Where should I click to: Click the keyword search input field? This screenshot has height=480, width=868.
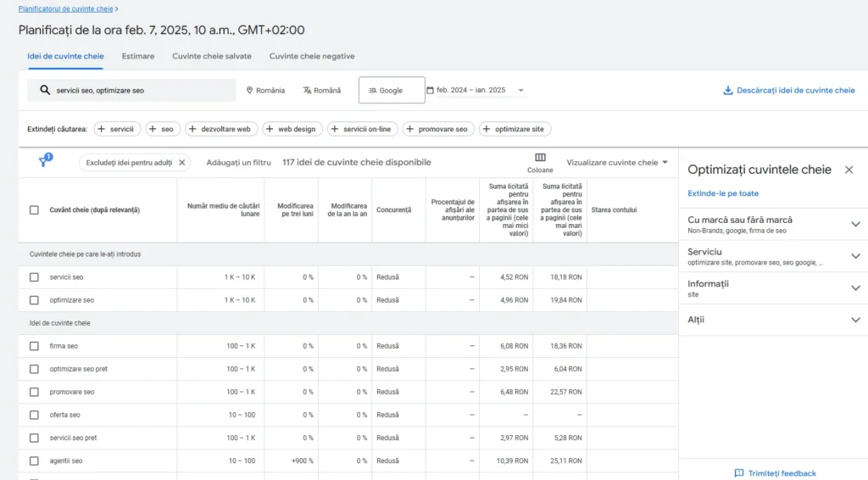click(x=131, y=90)
